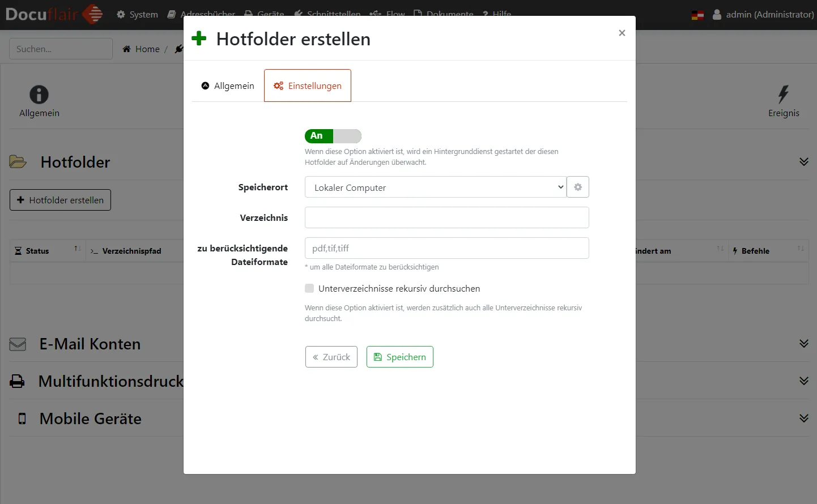Click the Speichern button
Viewport: 817px width, 504px height.
[x=399, y=357]
